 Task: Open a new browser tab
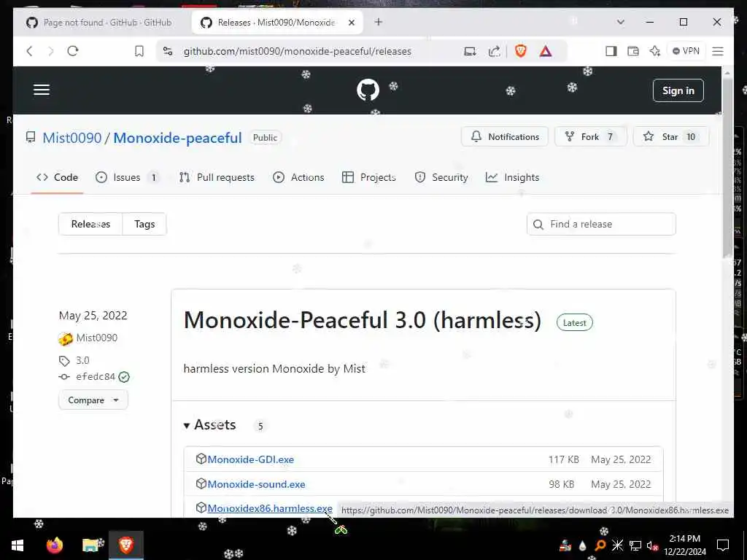[x=379, y=22]
